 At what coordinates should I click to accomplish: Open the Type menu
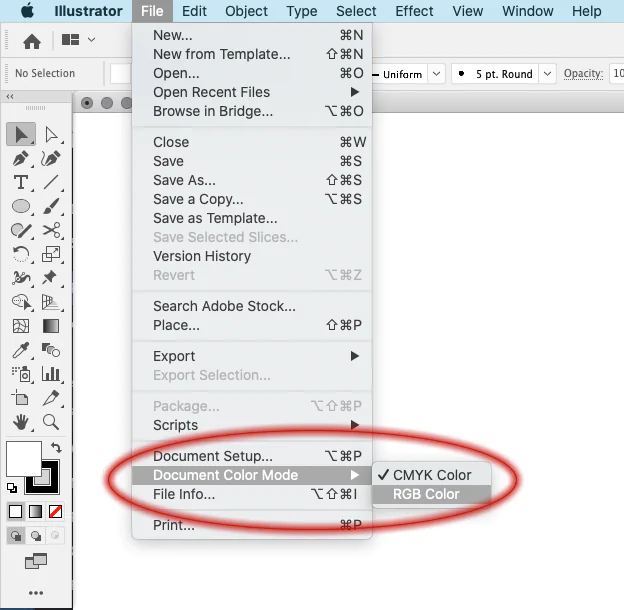click(x=302, y=11)
